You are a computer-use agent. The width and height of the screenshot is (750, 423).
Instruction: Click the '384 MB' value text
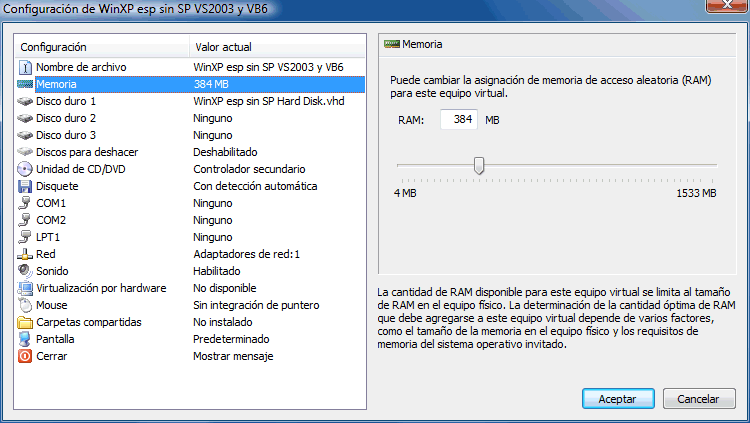211,84
